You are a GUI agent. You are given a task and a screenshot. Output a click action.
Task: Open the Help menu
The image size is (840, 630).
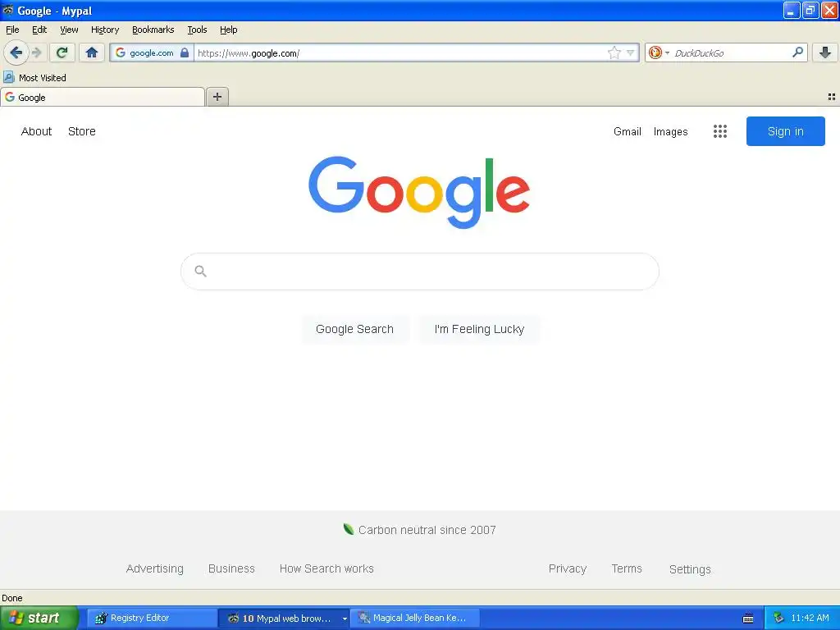[228, 30]
